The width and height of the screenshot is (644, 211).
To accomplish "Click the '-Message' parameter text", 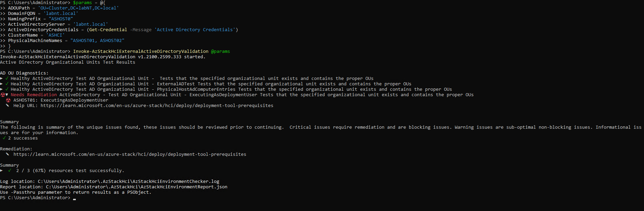I will coord(141,29).
